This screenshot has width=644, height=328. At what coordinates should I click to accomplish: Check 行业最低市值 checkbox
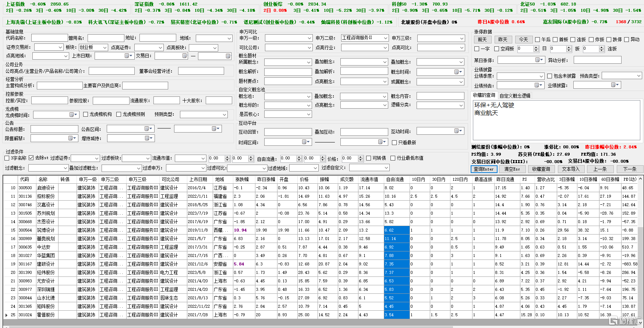tap(393, 158)
